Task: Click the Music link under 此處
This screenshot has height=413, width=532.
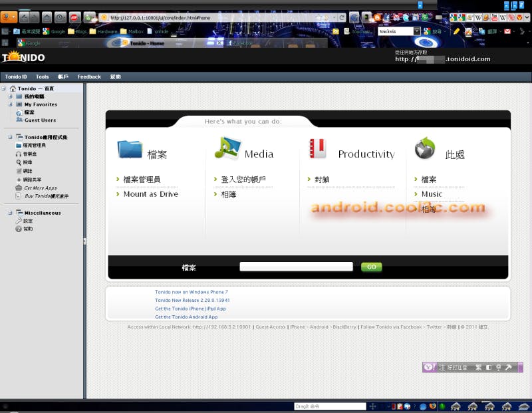Action: tap(432, 194)
